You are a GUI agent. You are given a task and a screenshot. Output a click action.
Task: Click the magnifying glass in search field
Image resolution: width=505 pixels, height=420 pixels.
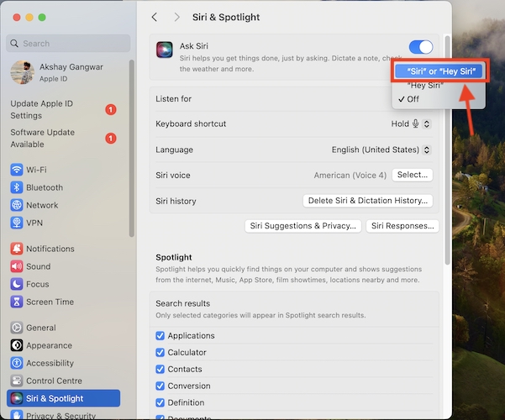point(14,43)
